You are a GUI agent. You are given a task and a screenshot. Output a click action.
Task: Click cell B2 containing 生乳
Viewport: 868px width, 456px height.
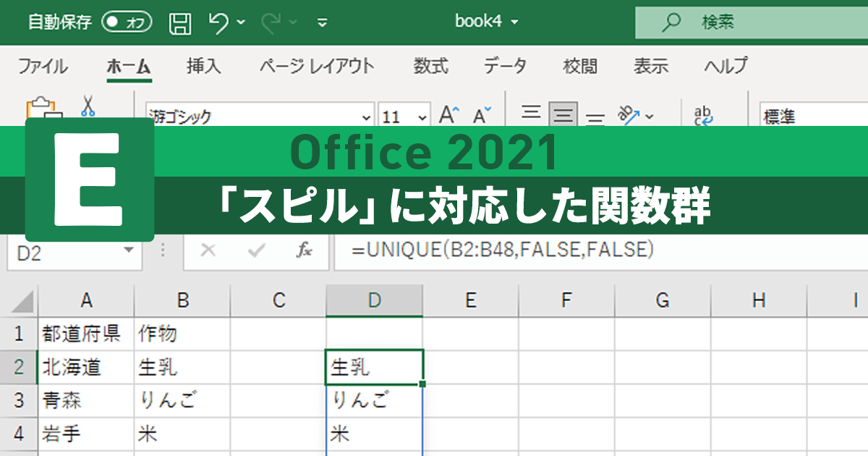point(182,367)
